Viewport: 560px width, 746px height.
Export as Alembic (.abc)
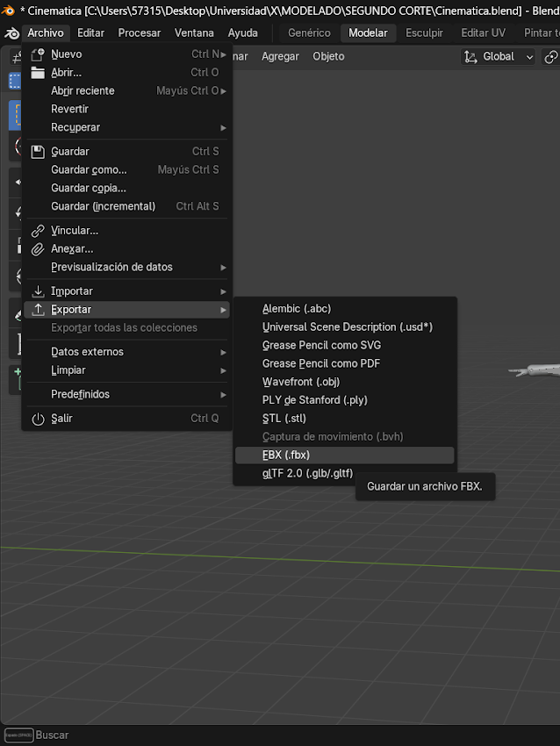344,309
